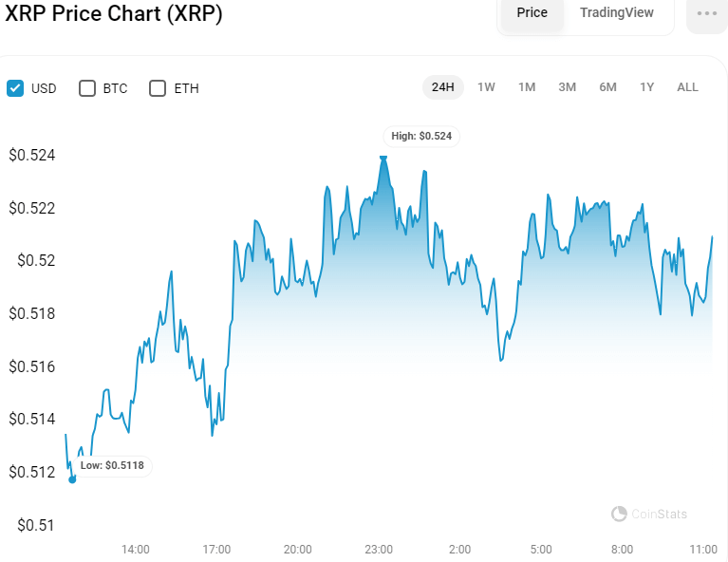Select the 24H time range
The image size is (728, 562).
click(x=442, y=87)
